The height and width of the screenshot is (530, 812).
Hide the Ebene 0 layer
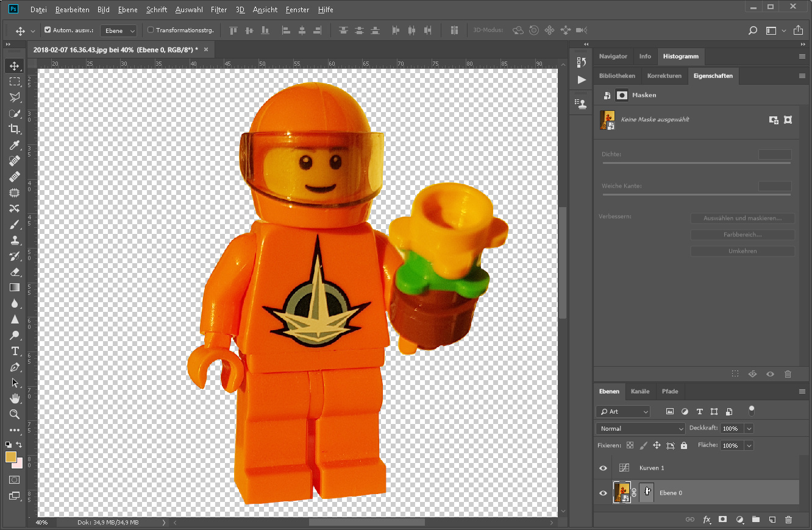tap(603, 493)
